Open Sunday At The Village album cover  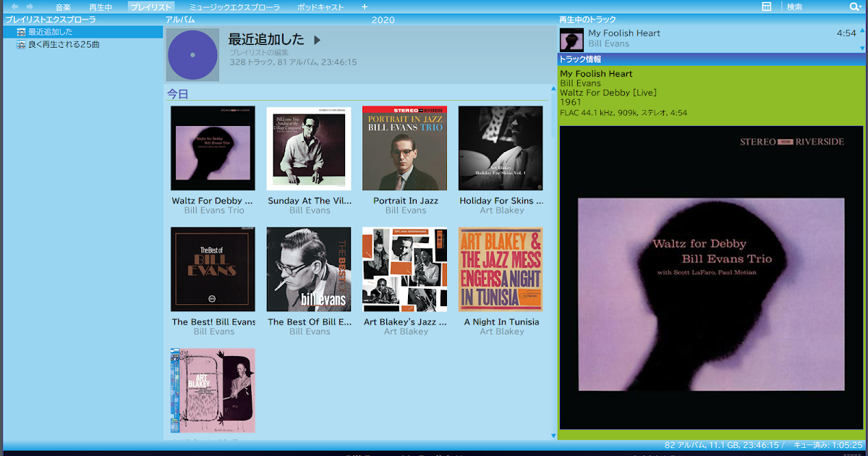point(309,148)
